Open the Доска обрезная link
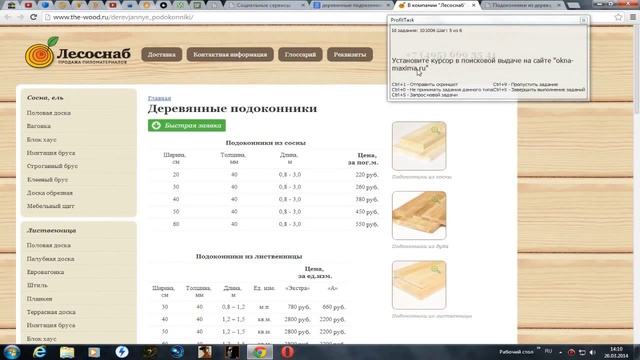This screenshot has height=360, width=640. [50, 193]
